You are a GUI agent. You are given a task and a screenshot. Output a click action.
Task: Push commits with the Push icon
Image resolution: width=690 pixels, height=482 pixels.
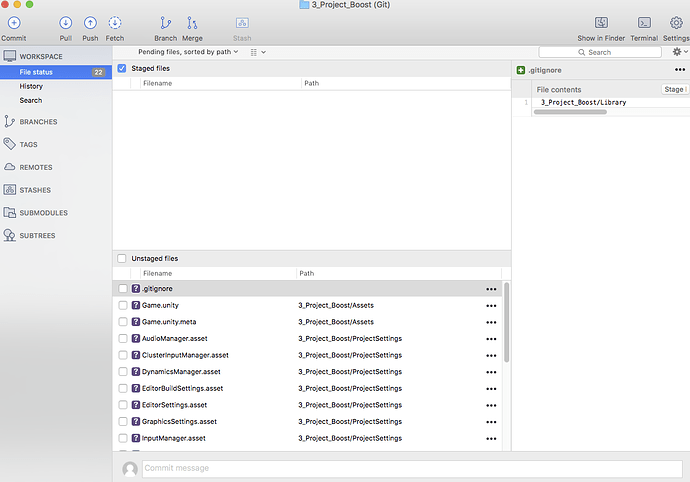click(x=90, y=23)
